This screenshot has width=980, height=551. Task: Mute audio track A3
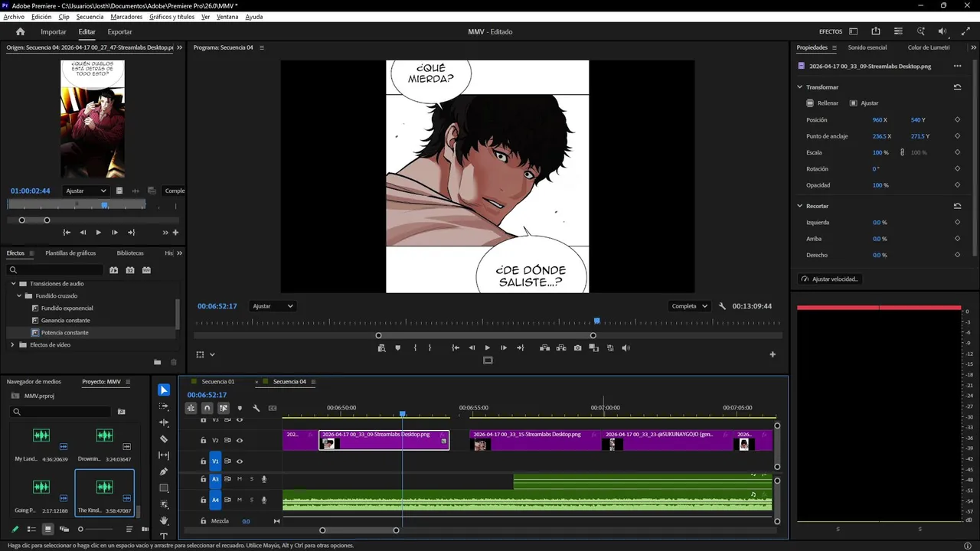[x=240, y=479]
